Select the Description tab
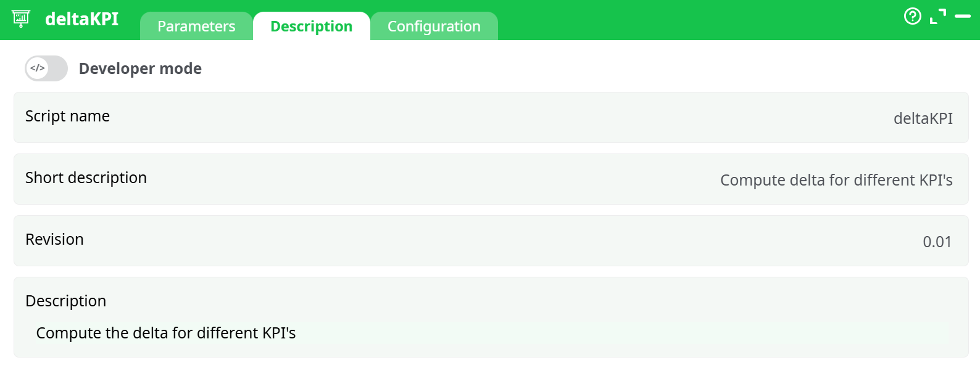 pos(311,26)
